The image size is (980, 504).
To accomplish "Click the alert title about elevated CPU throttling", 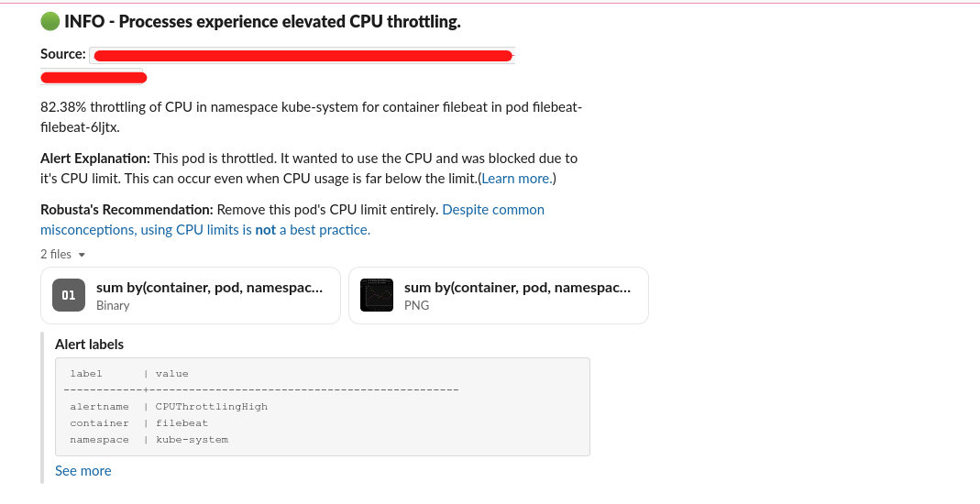I will [262, 21].
